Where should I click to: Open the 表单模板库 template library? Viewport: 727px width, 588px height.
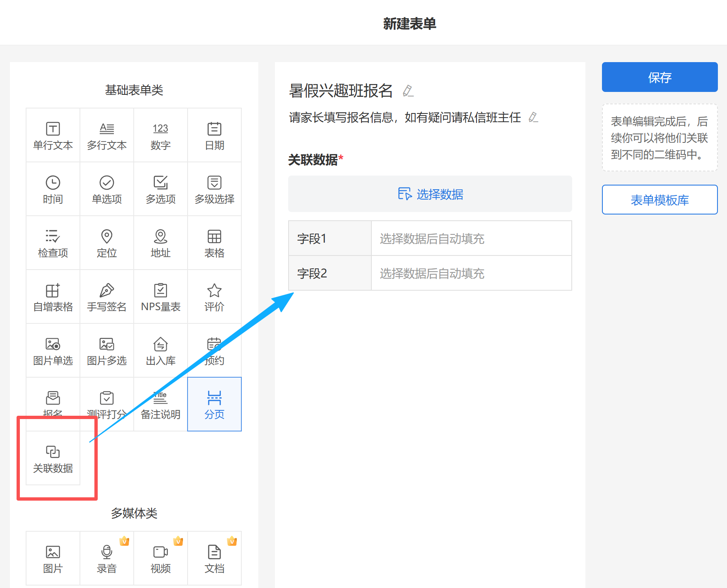coord(660,200)
